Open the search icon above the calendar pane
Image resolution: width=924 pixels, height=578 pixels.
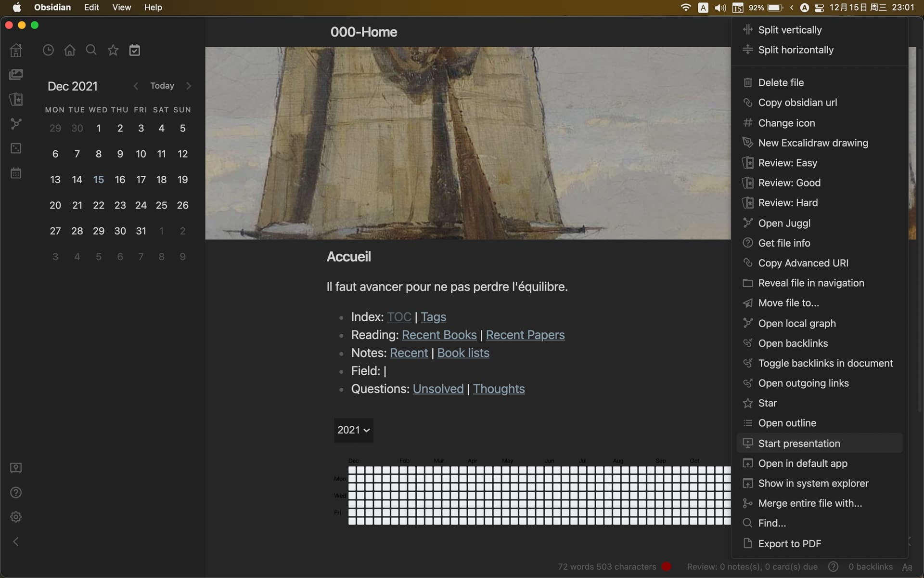coord(91,50)
